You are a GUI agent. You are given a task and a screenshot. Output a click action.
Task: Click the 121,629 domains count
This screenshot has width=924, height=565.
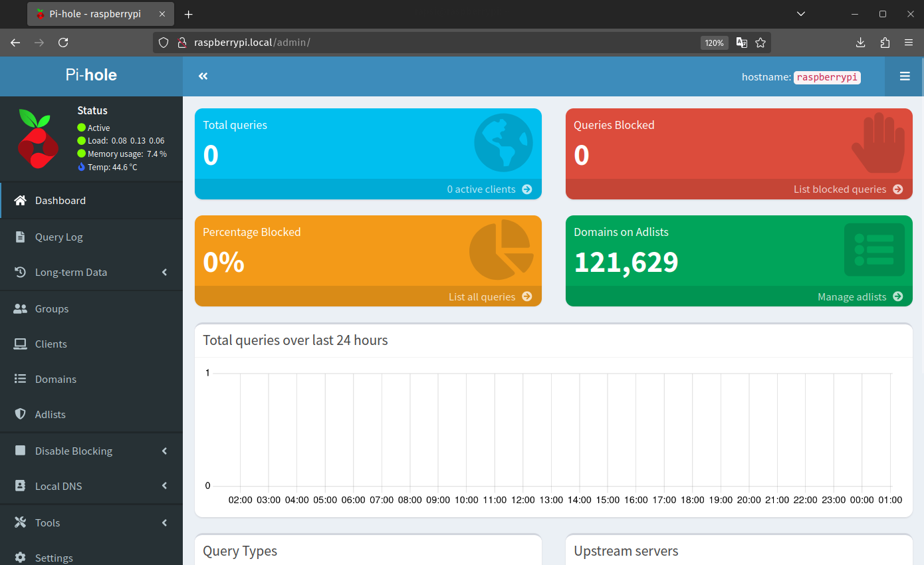click(626, 262)
